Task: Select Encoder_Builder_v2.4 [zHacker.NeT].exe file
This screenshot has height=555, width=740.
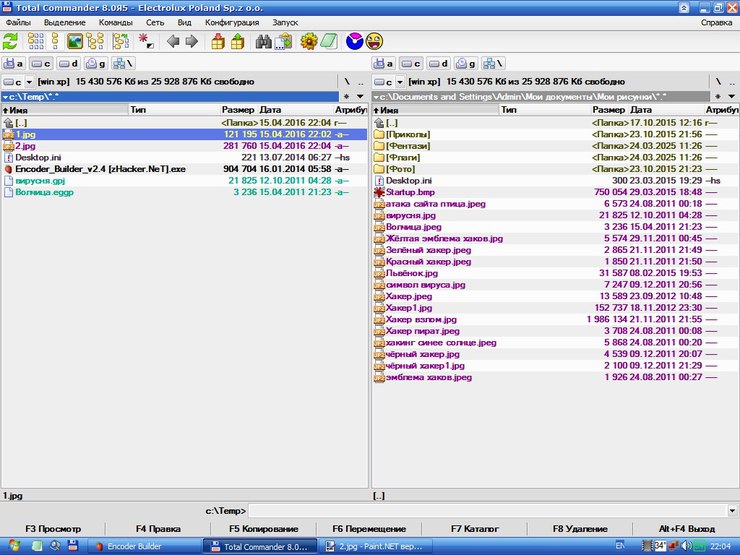Action: (185, 169)
